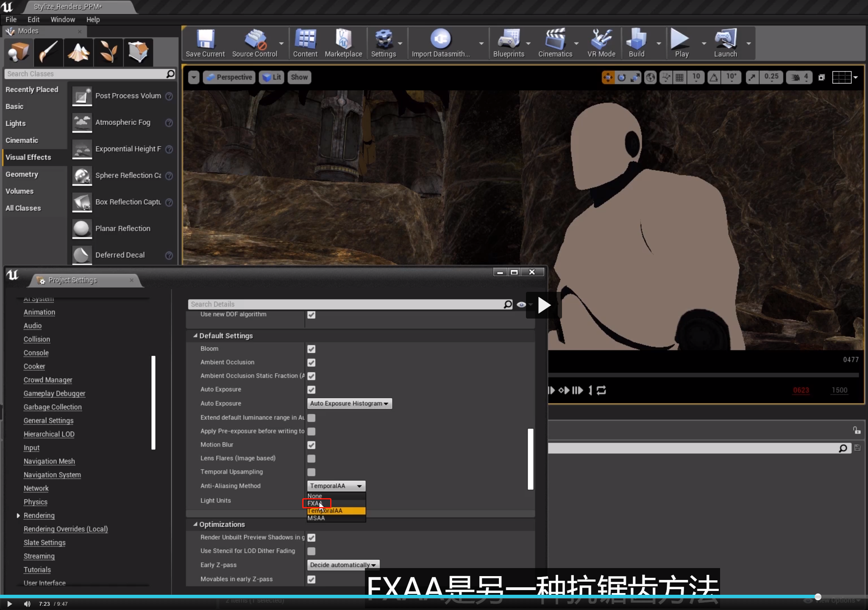Open the Window menu
The width and height of the screenshot is (868, 610).
[x=63, y=19]
